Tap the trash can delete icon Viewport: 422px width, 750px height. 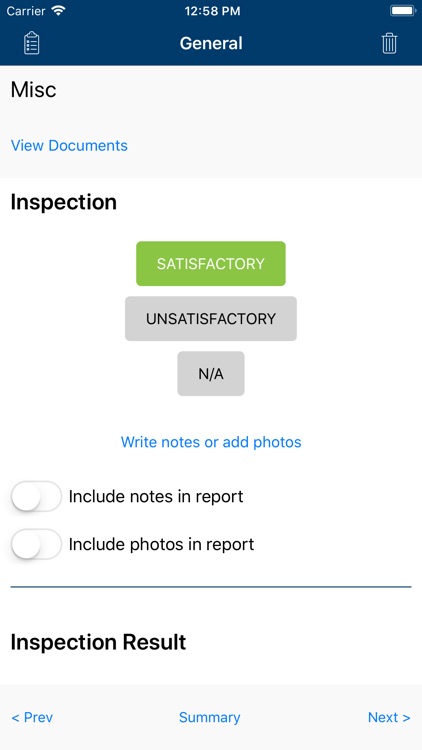[x=389, y=43]
